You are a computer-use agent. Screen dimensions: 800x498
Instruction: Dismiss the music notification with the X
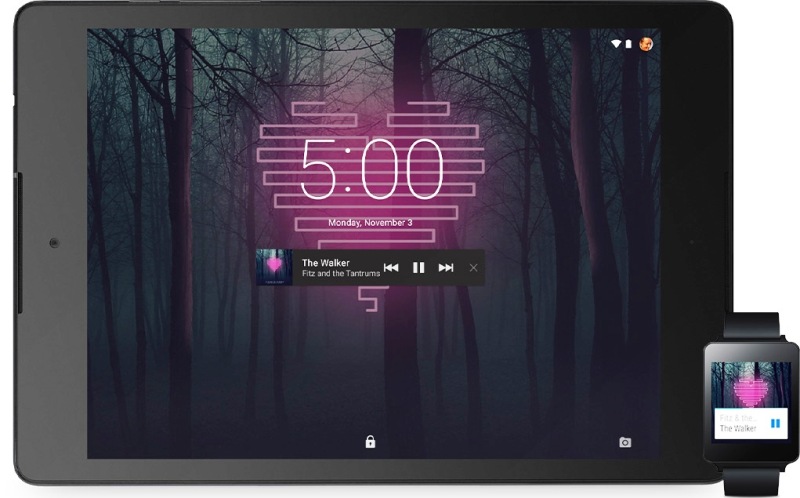click(473, 267)
